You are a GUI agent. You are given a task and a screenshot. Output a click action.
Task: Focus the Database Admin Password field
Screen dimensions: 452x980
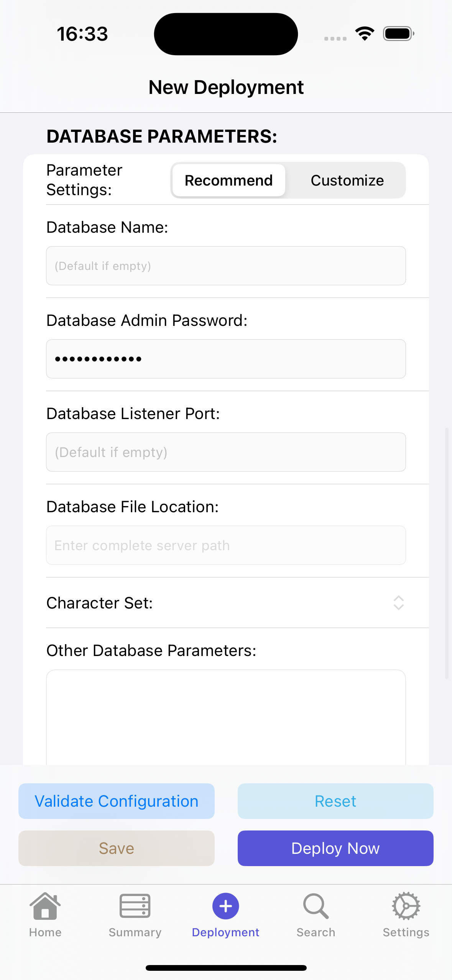click(226, 359)
